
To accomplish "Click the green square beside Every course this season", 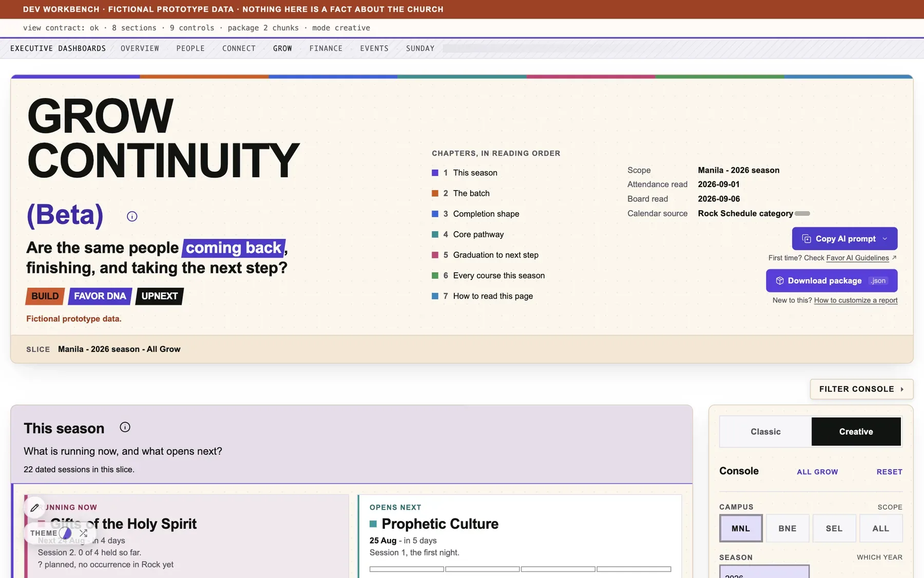I will pyautogui.click(x=435, y=275).
